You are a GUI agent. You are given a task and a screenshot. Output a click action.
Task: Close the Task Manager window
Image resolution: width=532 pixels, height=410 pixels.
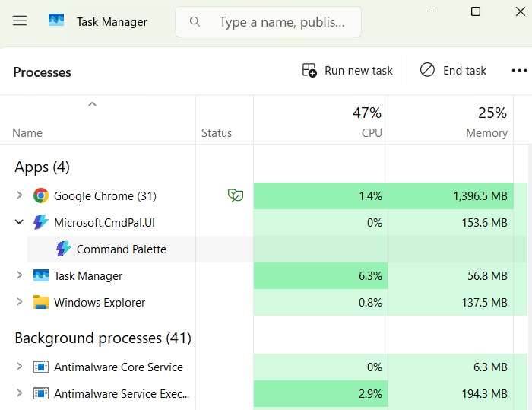coord(520,11)
